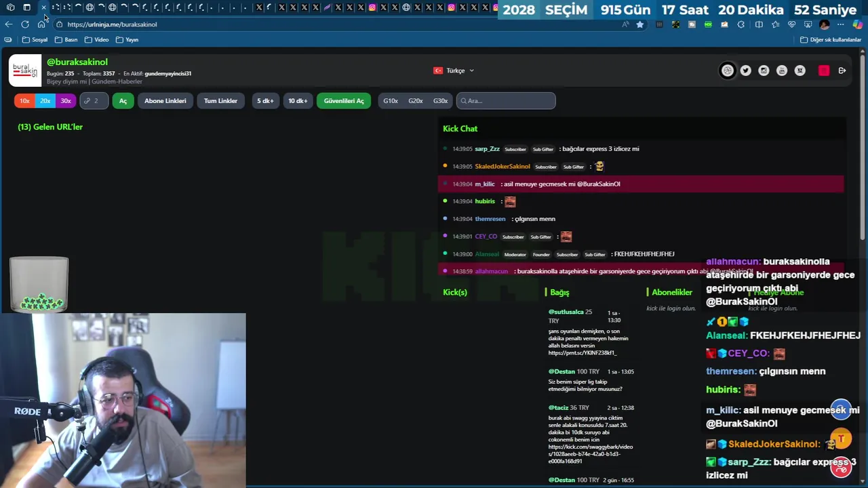Image resolution: width=868 pixels, height=488 pixels.
Task: Open split screen view icon
Action: (x=759, y=24)
